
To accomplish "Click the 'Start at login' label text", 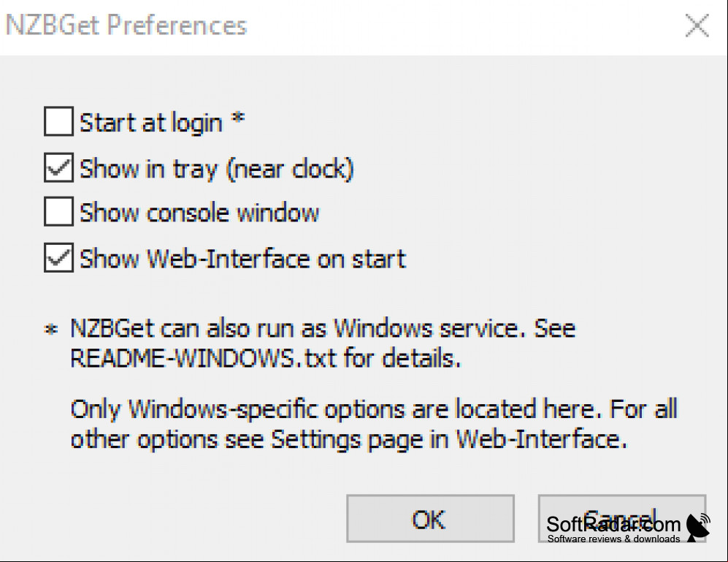I will [x=151, y=123].
